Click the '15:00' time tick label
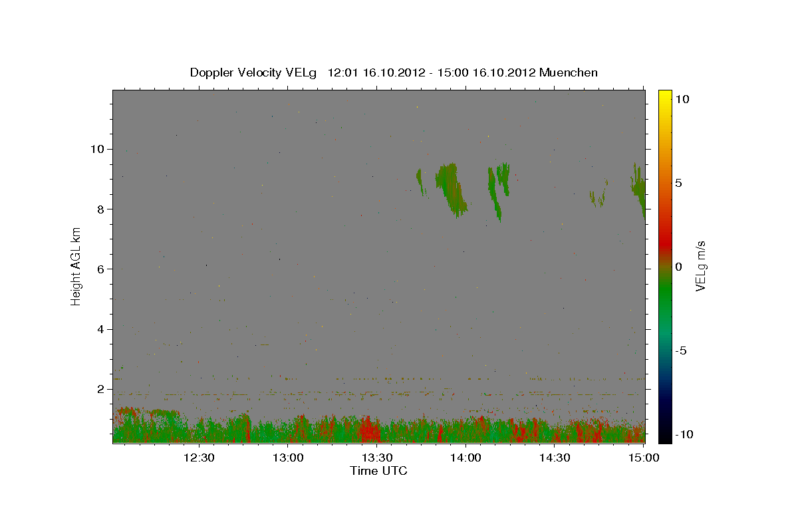 pos(644,458)
